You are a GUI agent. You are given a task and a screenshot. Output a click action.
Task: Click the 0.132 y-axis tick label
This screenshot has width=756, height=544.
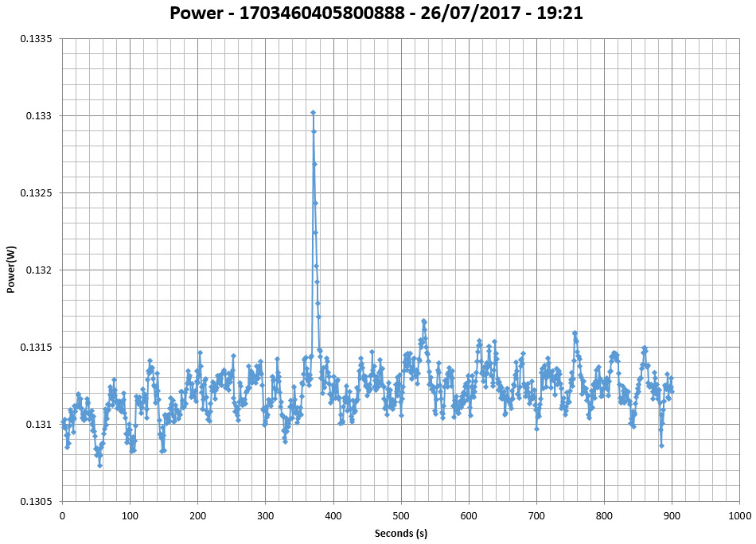coord(37,270)
